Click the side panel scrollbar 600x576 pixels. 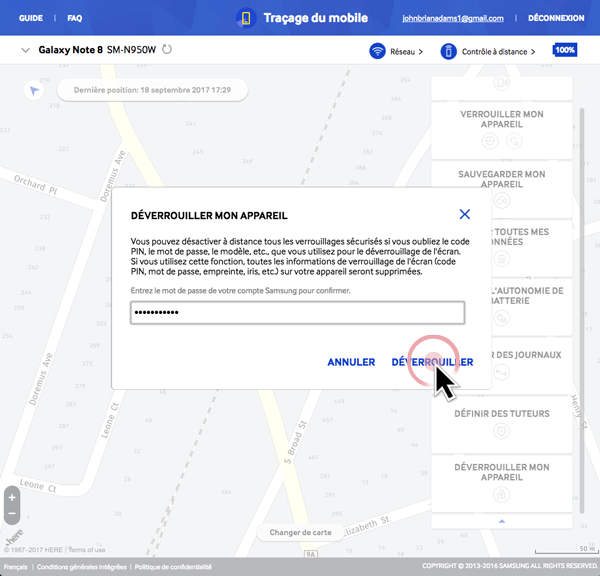[582, 311]
